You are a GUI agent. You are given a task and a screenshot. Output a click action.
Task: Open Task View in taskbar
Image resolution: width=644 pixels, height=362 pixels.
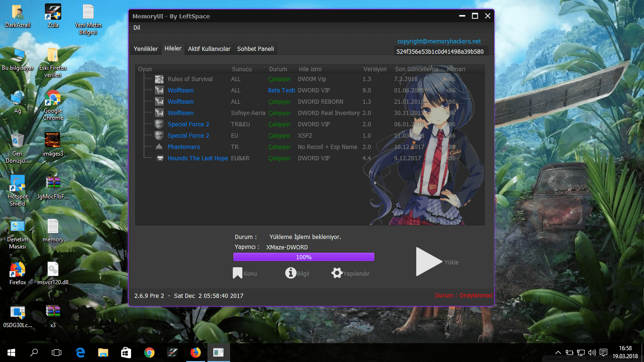[x=57, y=352]
